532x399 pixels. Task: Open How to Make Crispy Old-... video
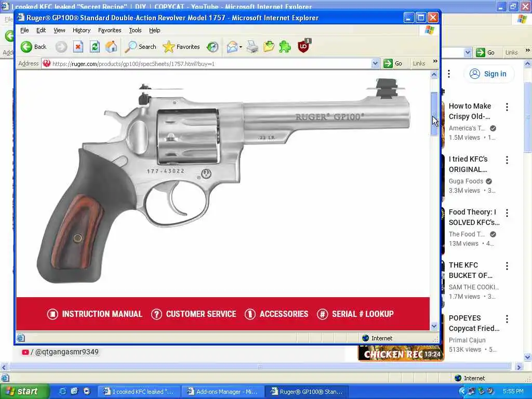pos(470,111)
